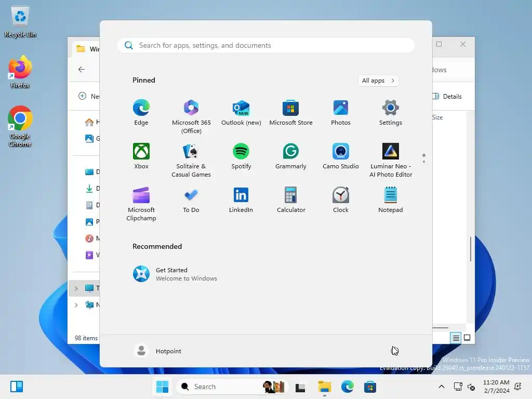Launch the Xbox app

click(141, 156)
